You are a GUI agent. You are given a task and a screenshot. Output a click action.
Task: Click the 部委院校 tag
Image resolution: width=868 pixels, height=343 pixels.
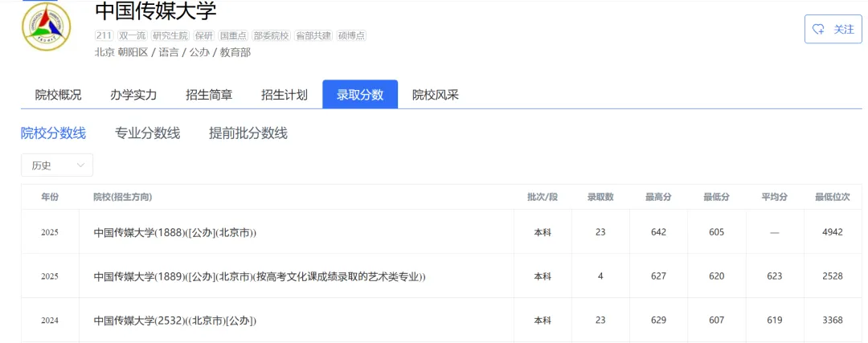[272, 35]
